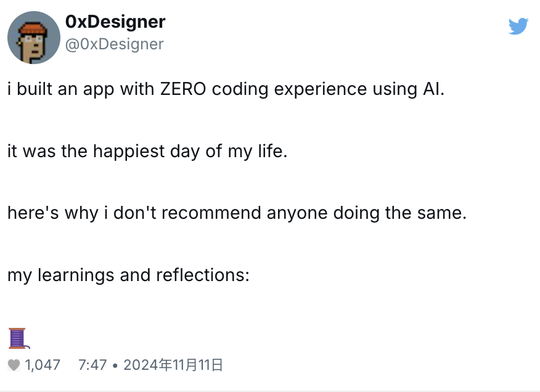
Task: Click the thread spool emoji
Action: 17,338
